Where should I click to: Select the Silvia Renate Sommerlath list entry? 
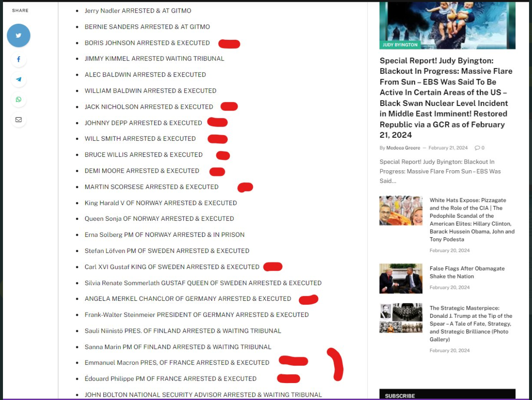pos(203,283)
